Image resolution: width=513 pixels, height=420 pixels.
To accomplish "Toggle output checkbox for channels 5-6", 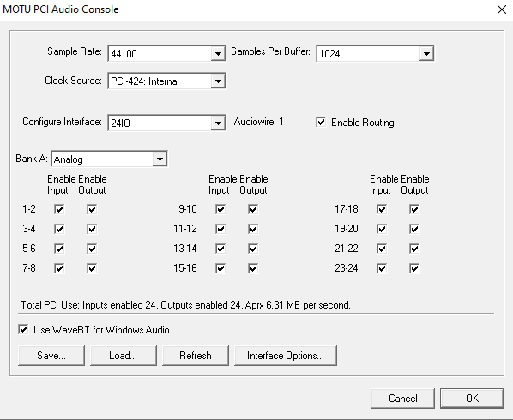I will [x=92, y=249].
